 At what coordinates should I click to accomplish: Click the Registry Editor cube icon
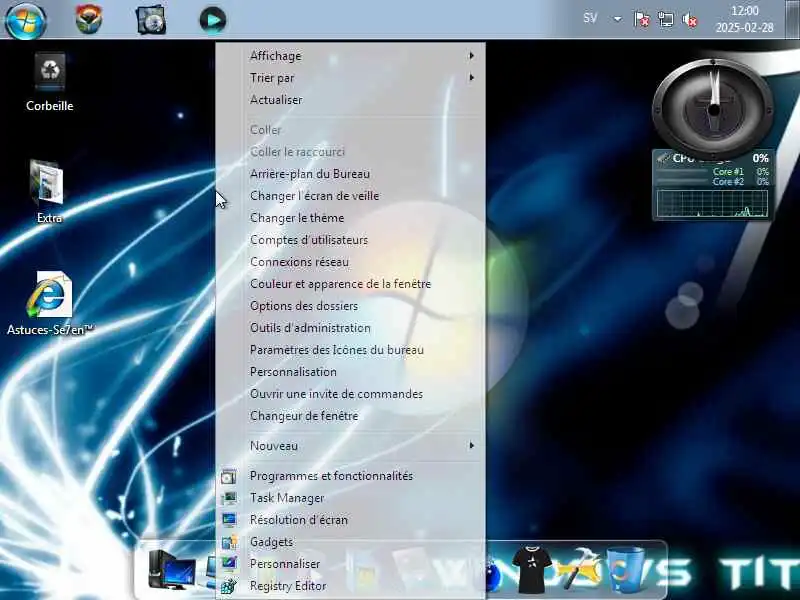[x=229, y=586]
